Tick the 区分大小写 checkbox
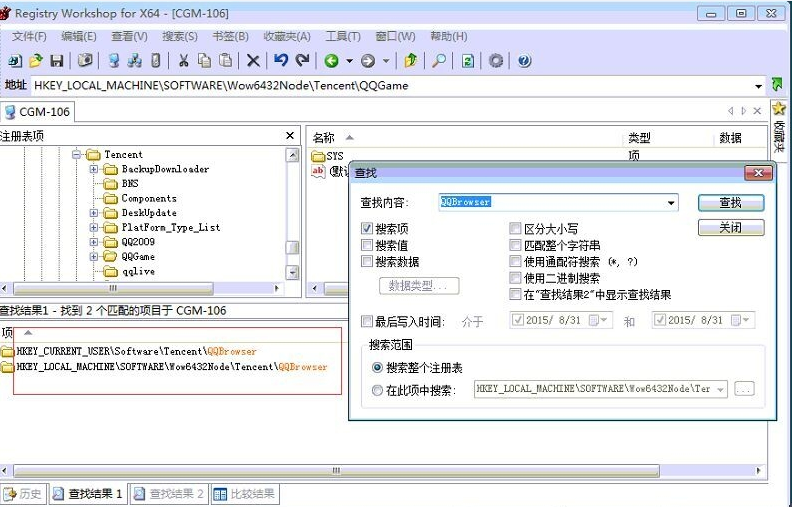 click(x=515, y=229)
